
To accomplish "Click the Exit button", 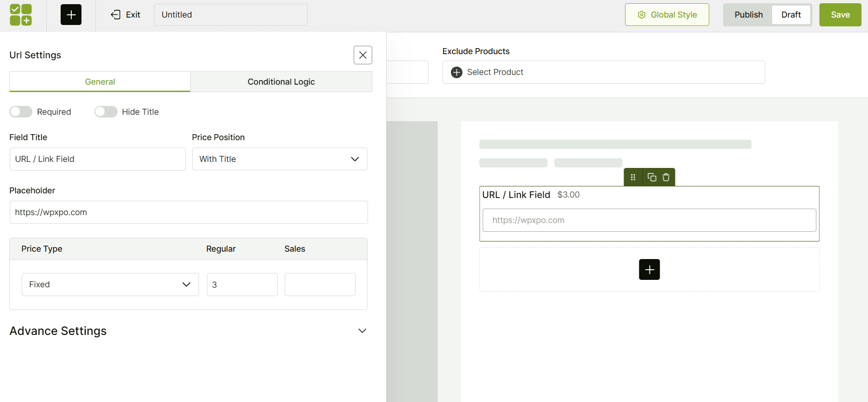I will point(125,15).
